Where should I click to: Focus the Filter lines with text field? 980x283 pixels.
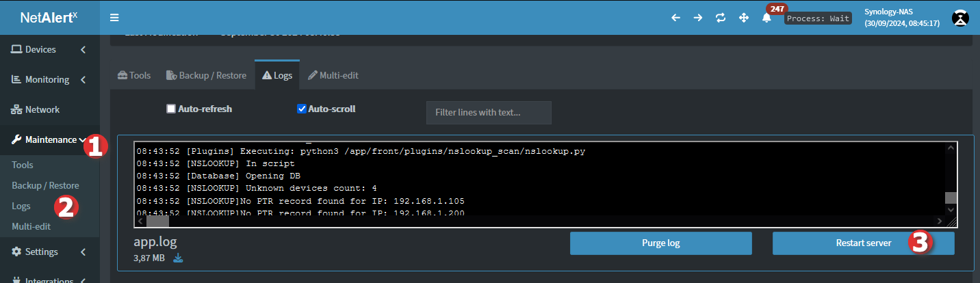coord(489,112)
